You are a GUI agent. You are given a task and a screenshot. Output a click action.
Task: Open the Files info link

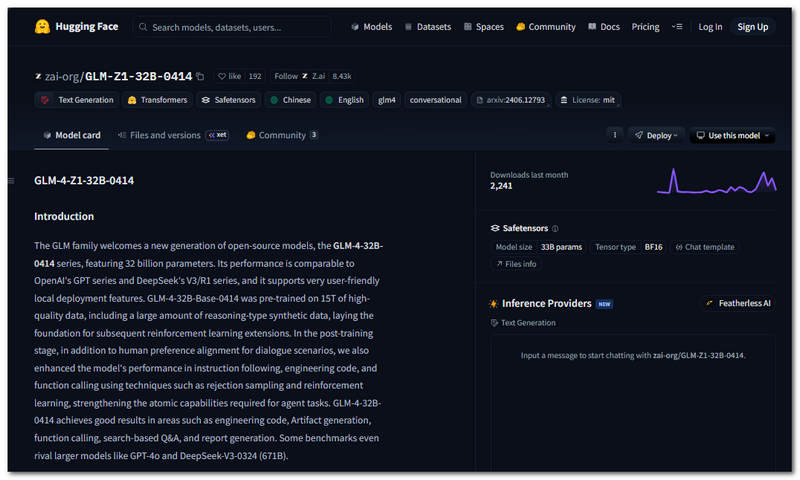click(516, 264)
